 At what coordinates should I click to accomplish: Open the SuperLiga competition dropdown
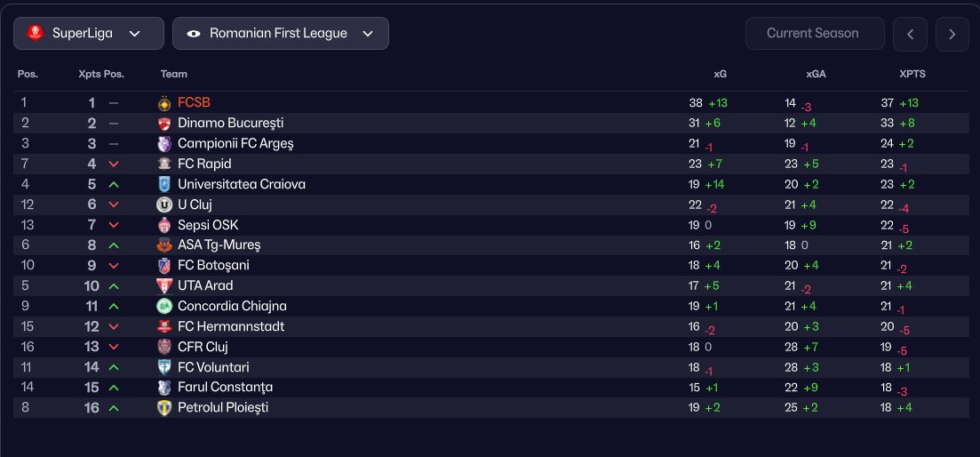point(89,34)
